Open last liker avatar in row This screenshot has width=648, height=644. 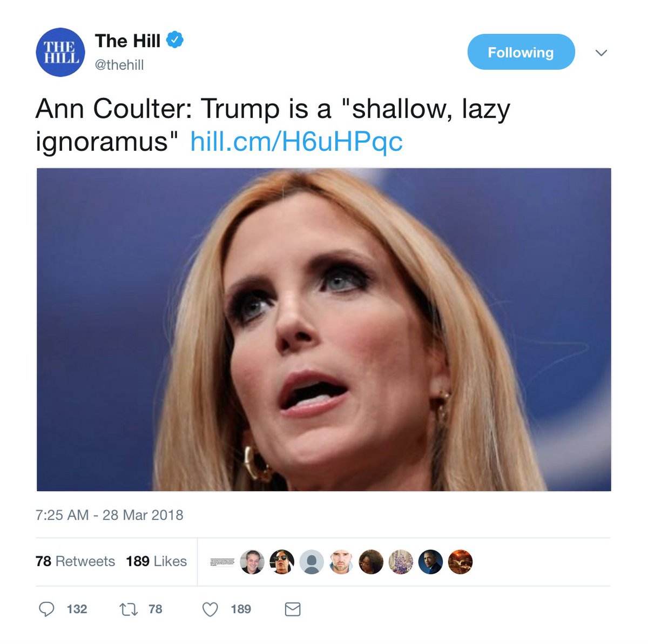tap(460, 562)
